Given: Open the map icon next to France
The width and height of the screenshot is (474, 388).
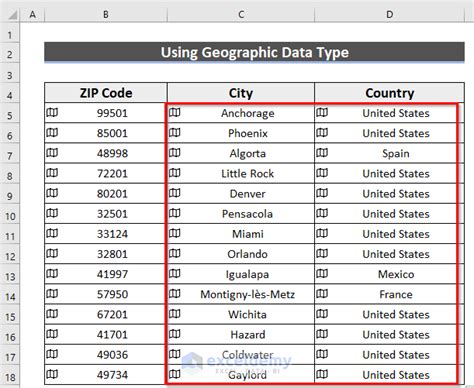Looking at the screenshot, I should coord(322,294).
